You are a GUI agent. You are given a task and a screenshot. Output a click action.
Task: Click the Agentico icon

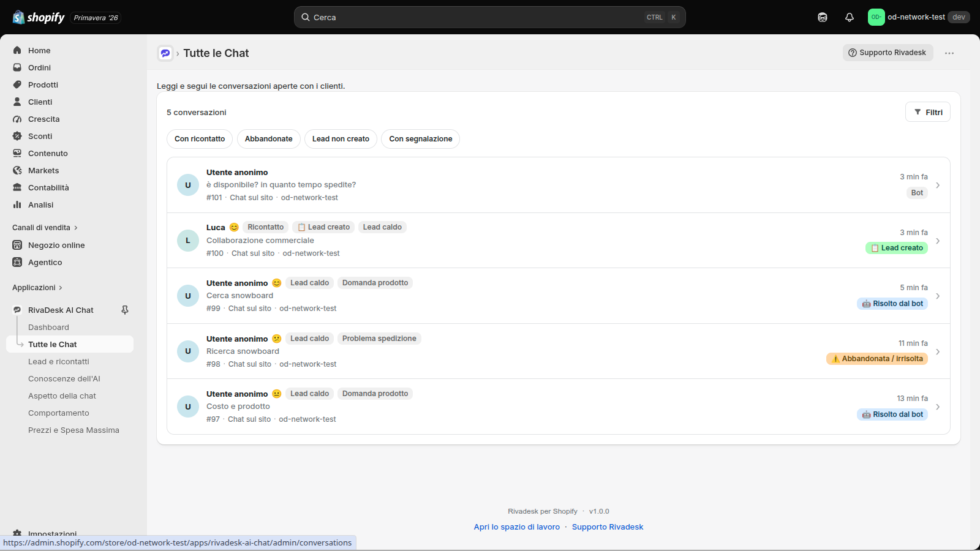[17, 262]
